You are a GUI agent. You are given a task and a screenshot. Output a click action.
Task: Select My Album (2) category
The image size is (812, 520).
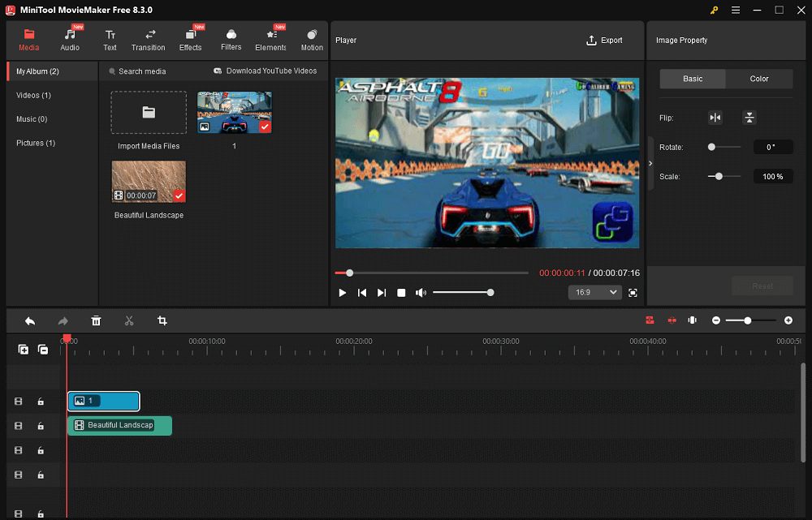[52, 71]
